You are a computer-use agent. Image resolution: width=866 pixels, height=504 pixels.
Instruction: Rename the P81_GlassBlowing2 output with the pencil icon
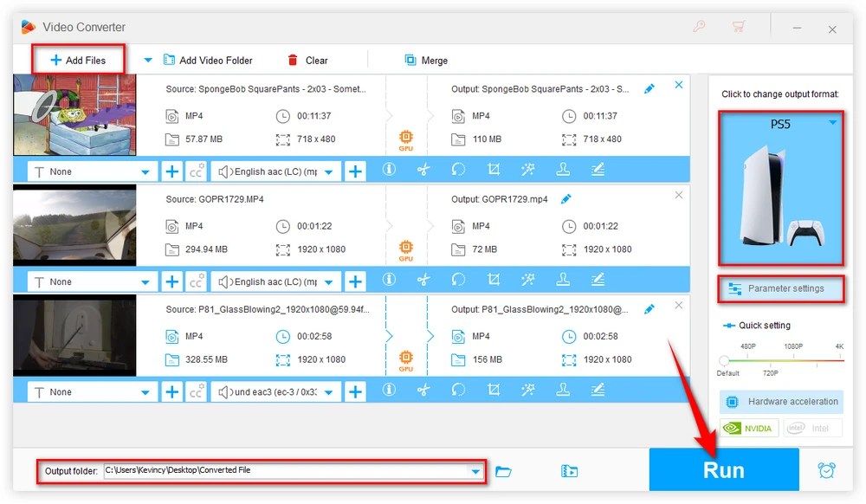tap(649, 309)
